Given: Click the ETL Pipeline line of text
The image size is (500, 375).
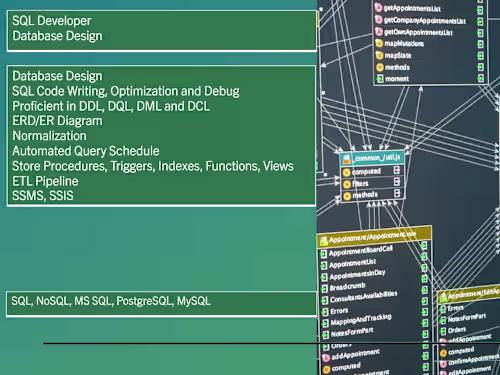Looking at the screenshot, I should 45,181.
